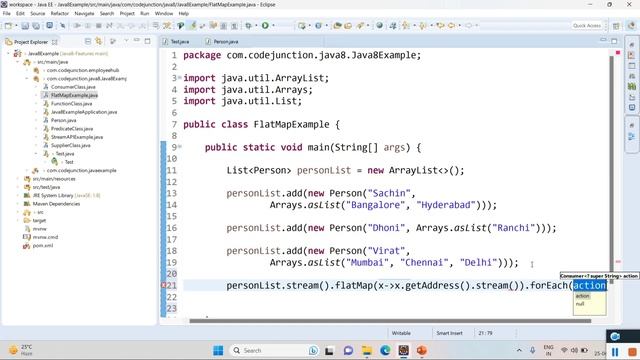Image resolution: width=640 pixels, height=360 pixels.
Task: Open the Navigate menu
Action: click(x=84, y=13)
